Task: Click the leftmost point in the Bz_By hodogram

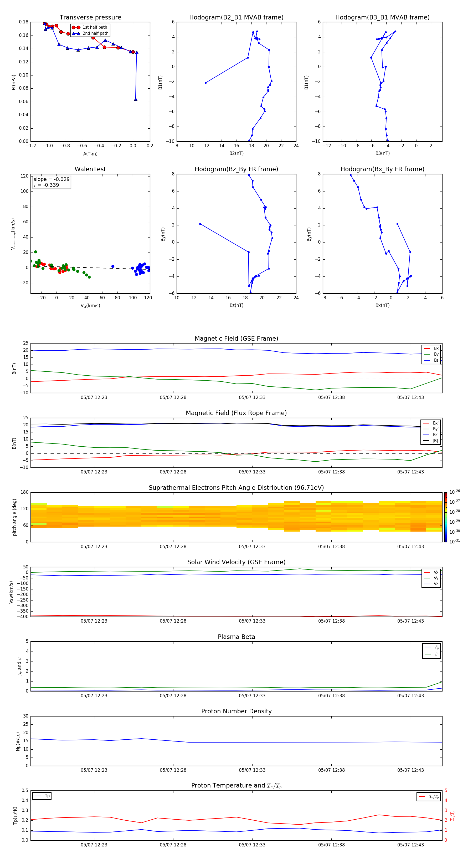Action: tap(200, 224)
